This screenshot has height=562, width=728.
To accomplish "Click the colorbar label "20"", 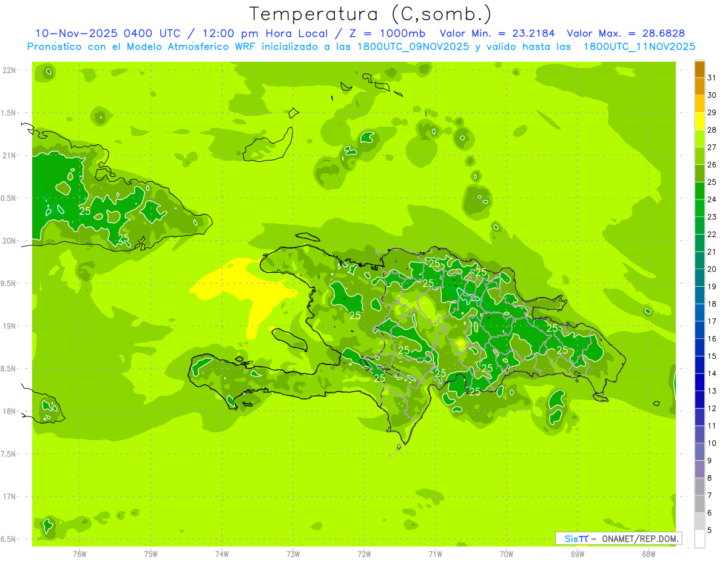I will click(x=712, y=269).
